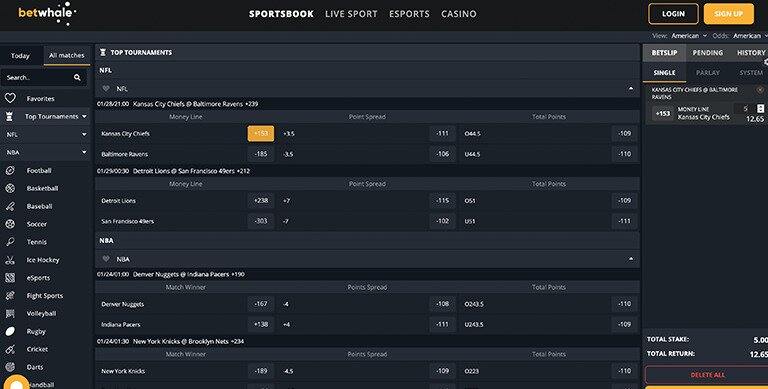The height and width of the screenshot is (389, 768).
Task: Select the Rugby ball icon
Action: click(10, 331)
